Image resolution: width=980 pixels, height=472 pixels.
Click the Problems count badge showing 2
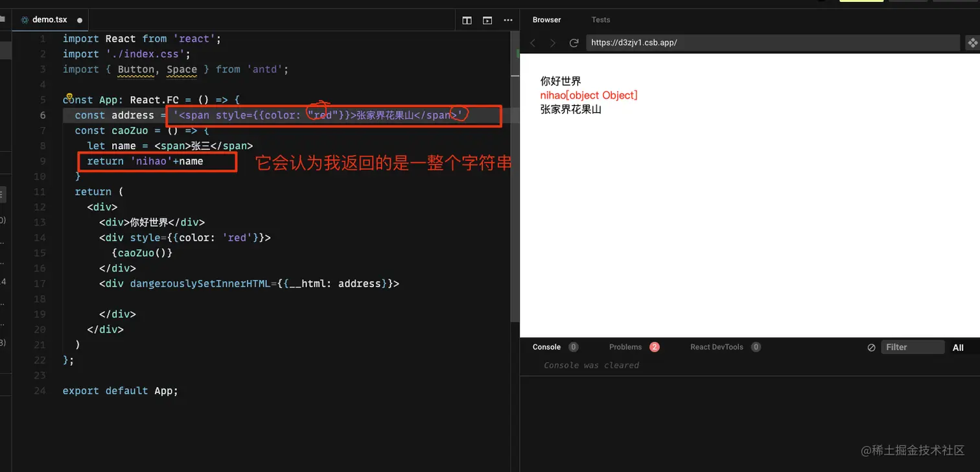tap(655, 347)
